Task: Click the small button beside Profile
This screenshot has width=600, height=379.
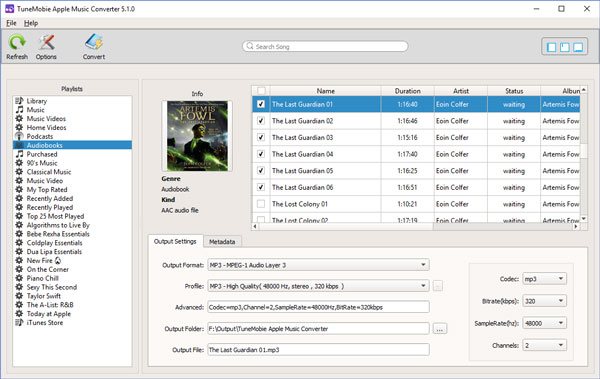Action: coord(438,286)
